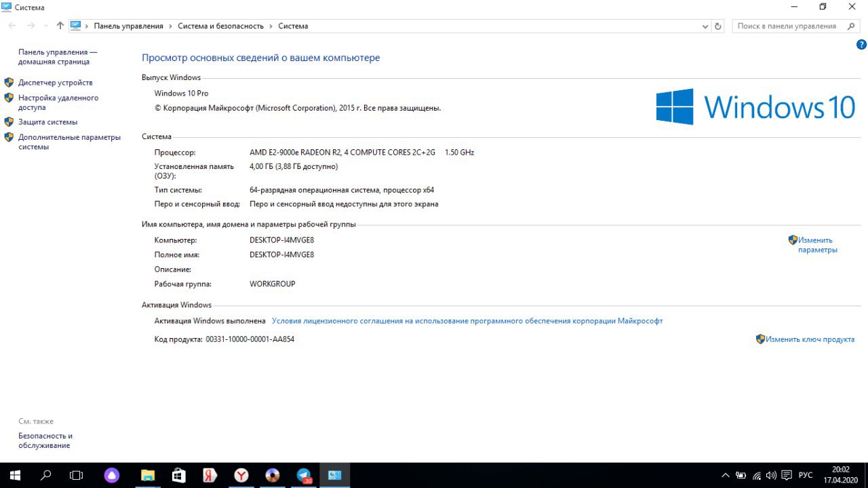Screen dimensions: 868x488
Task: Go up one level with Up arrow
Action: pyautogui.click(x=60, y=26)
